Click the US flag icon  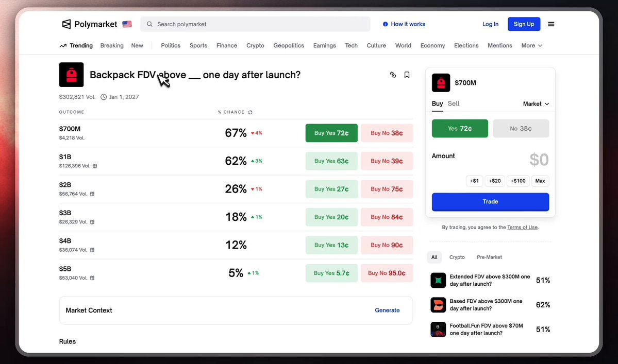pyautogui.click(x=127, y=24)
